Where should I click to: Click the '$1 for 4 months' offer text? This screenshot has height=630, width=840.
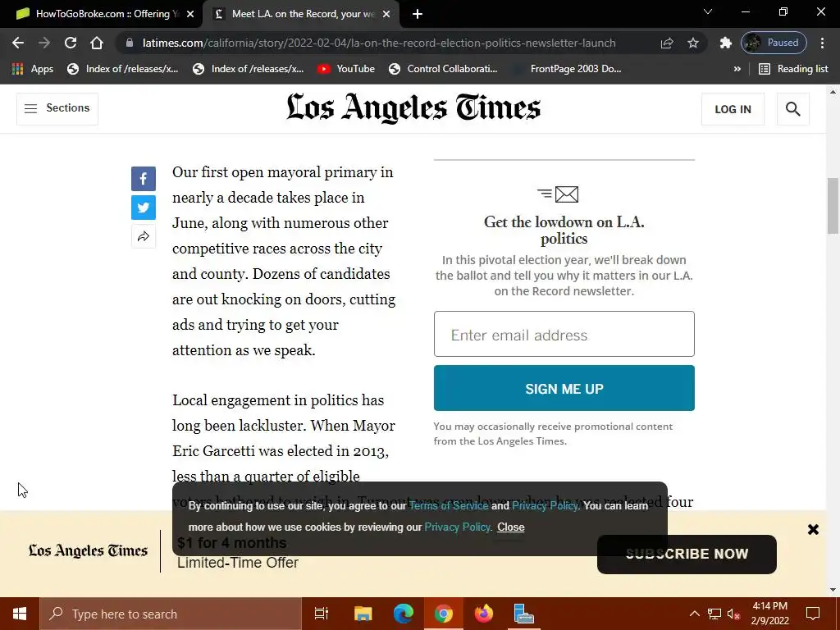(232, 543)
